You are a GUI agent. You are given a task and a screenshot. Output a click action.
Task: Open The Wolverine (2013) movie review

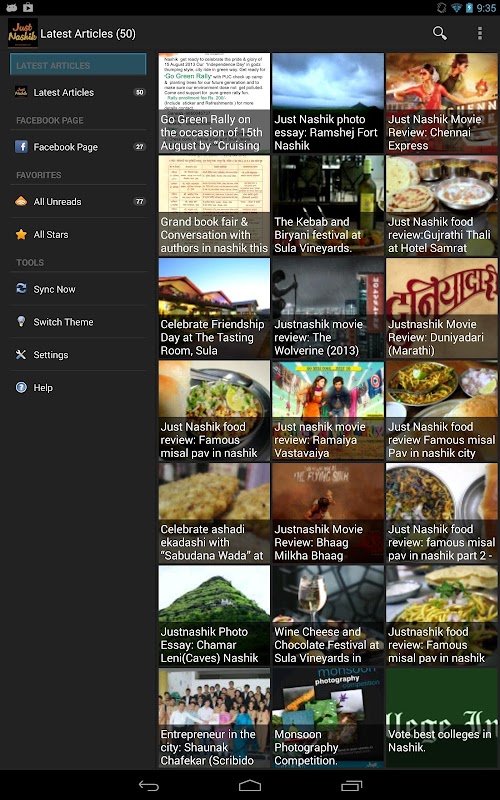(x=328, y=308)
